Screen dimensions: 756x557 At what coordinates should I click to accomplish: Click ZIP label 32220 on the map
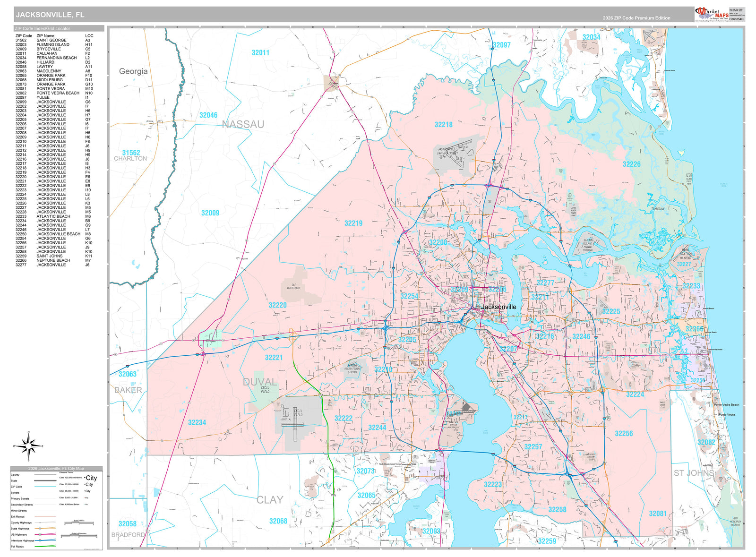tap(278, 305)
